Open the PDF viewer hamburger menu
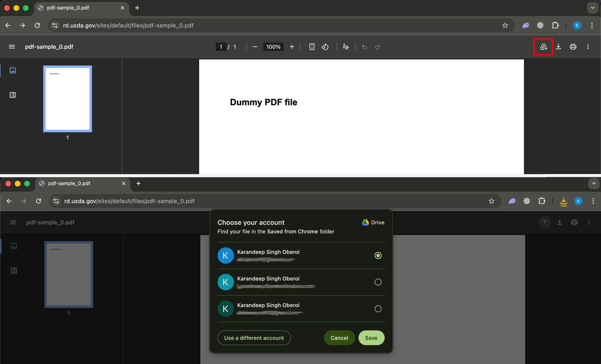The height and width of the screenshot is (364, 601). (x=12, y=47)
